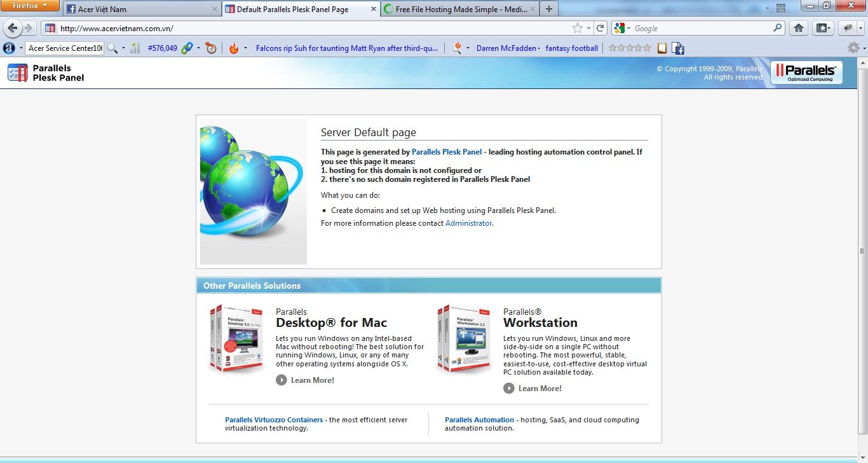Viewport: 868px width, 463px height.
Task: Expand the sites-linking-in dropdown arrow
Action: click(198, 48)
